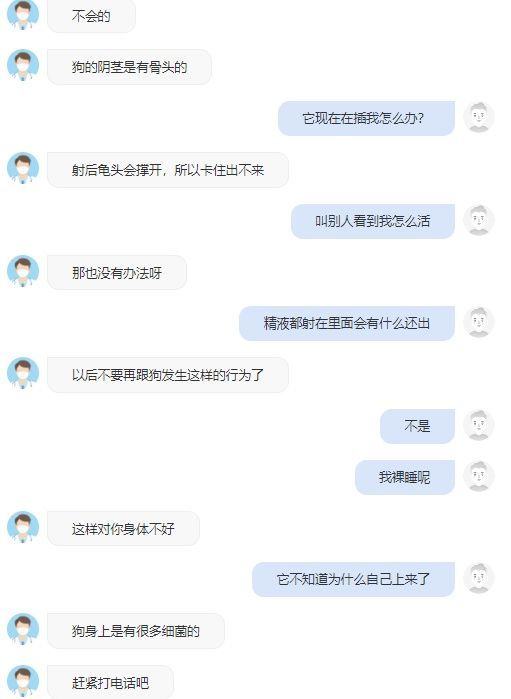Click the "赶紧打电话吧" message bubble
Image resolution: width=511 pixels, height=699 pixels.
[111, 683]
